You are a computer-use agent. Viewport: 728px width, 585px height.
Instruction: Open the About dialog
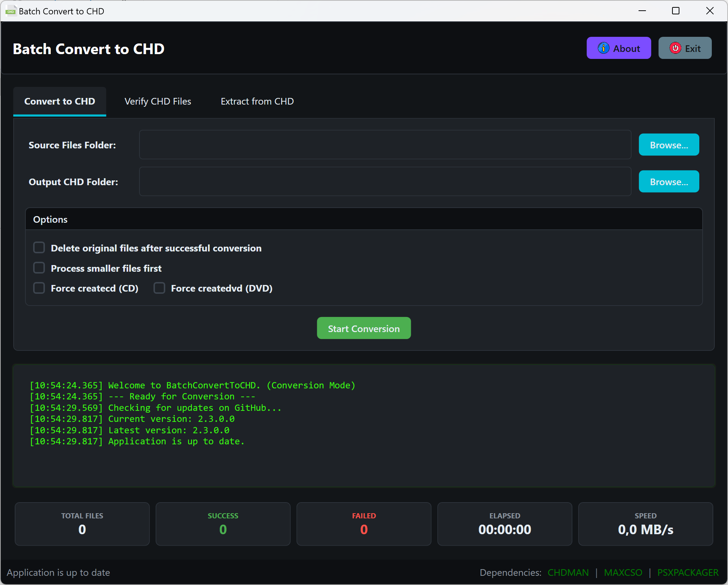(x=619, y=48)
